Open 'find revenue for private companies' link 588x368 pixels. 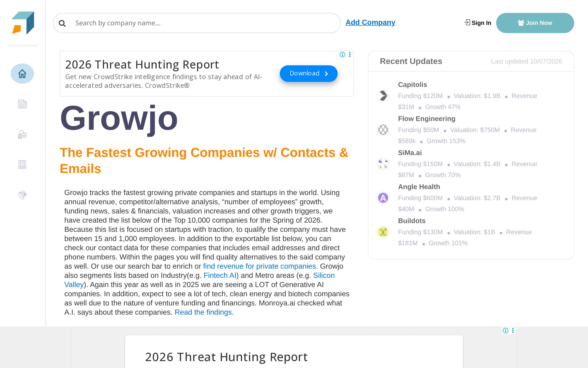click(260, 266)
